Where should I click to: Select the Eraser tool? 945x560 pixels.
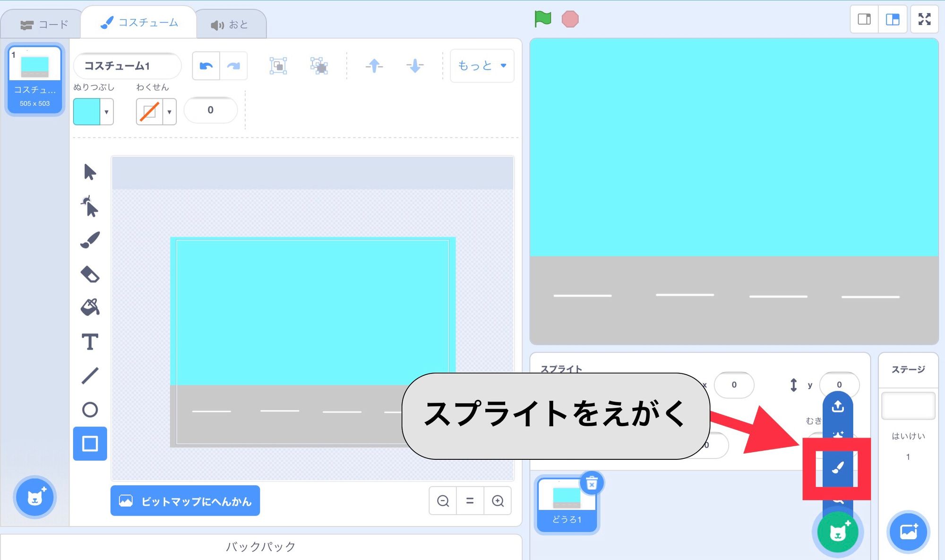click(x=90, y=274)
